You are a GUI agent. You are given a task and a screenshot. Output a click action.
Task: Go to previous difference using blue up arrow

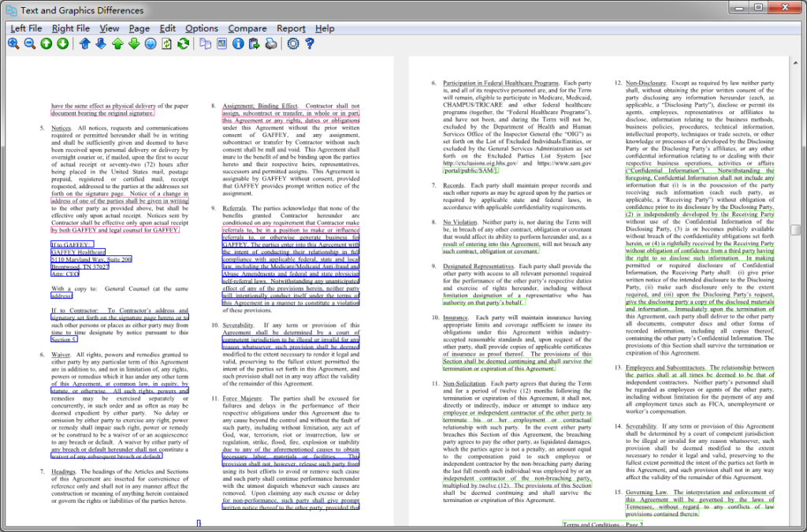(85, 44)
